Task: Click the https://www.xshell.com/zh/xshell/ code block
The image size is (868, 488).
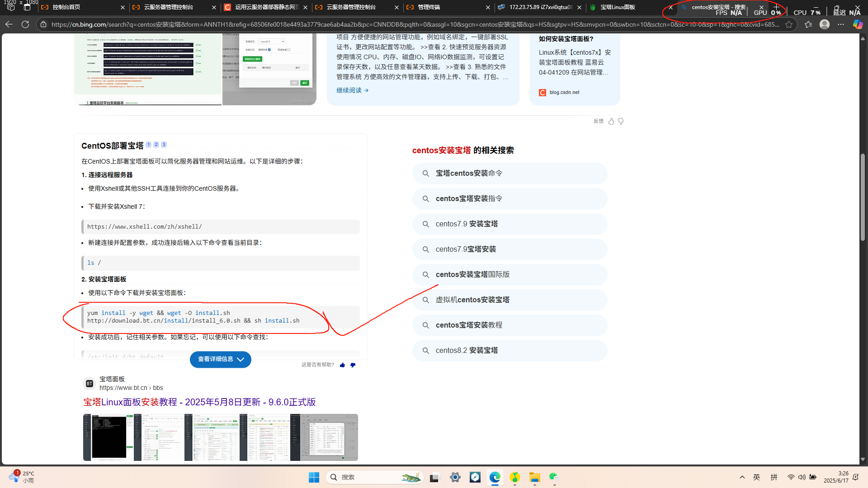Action: [221, 227]
